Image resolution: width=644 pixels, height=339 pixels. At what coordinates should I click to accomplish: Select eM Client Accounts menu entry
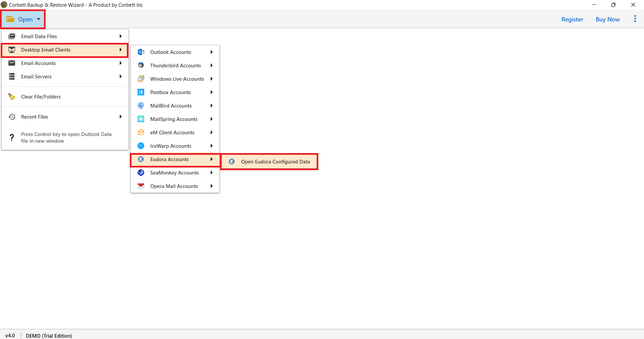(x=175, y=132)
